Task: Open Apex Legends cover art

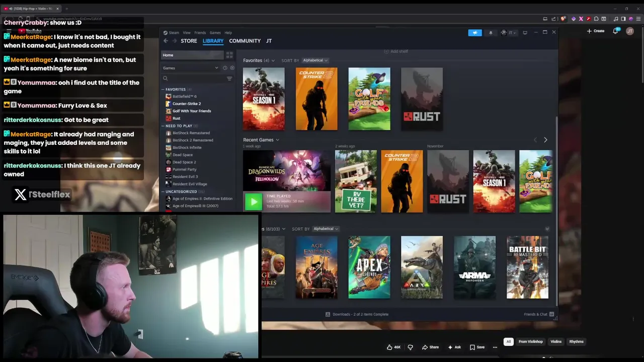Action: (x=369, y=267)
